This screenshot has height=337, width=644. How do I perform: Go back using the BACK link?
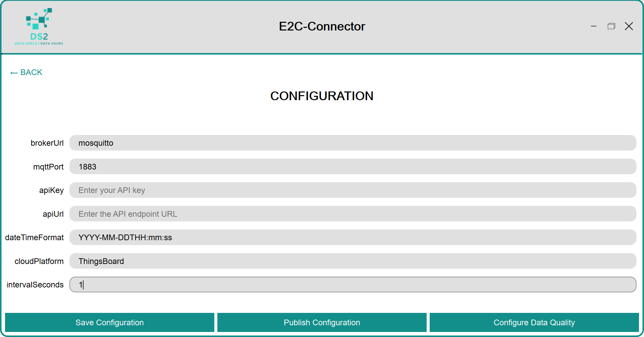pyautogui.click(x=26, y=72)
